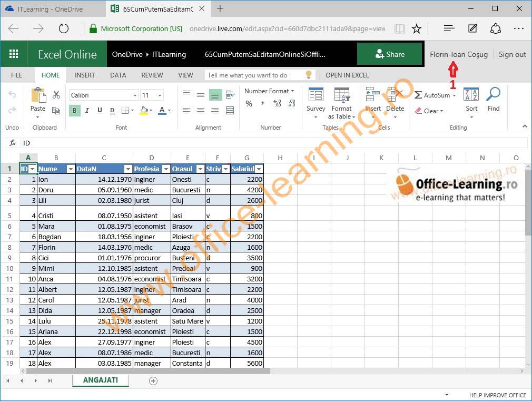Viewport: 532px width, 401px height.
Task: Click the Cut scissors icon
Action: (56, 95)
